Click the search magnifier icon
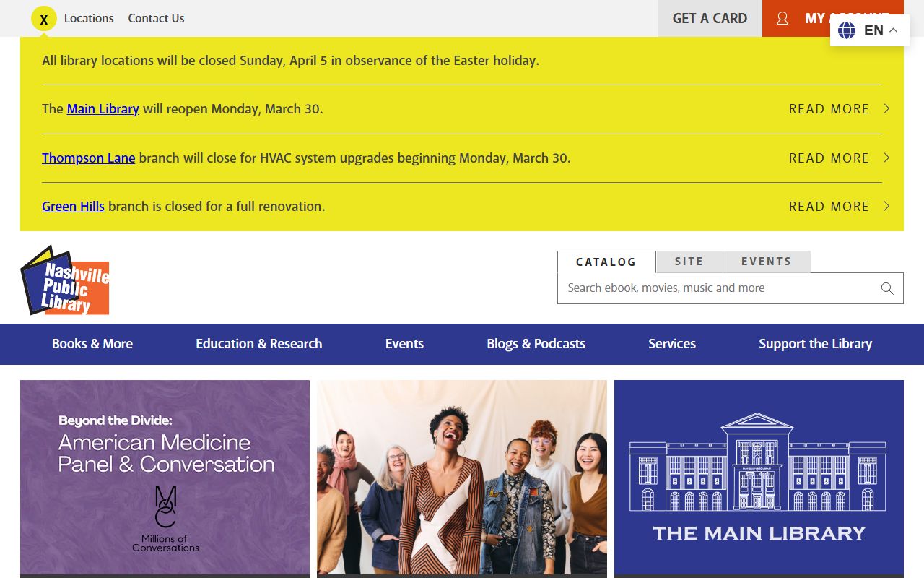Image resolution: width=924 pixels, height=578 pixels. [887, 288]
